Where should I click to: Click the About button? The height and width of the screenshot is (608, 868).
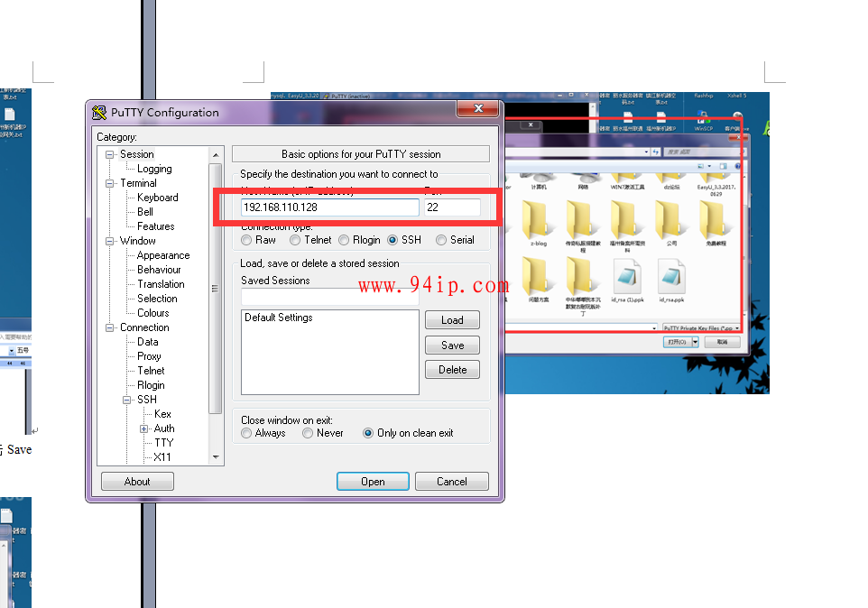[x=137, y=482]
